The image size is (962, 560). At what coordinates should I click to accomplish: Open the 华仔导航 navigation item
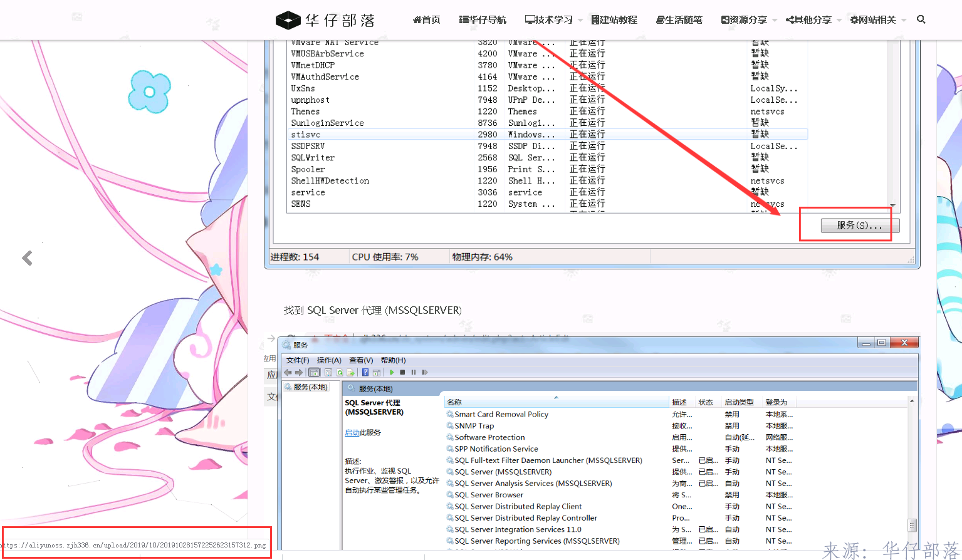(x=483, y=20)
